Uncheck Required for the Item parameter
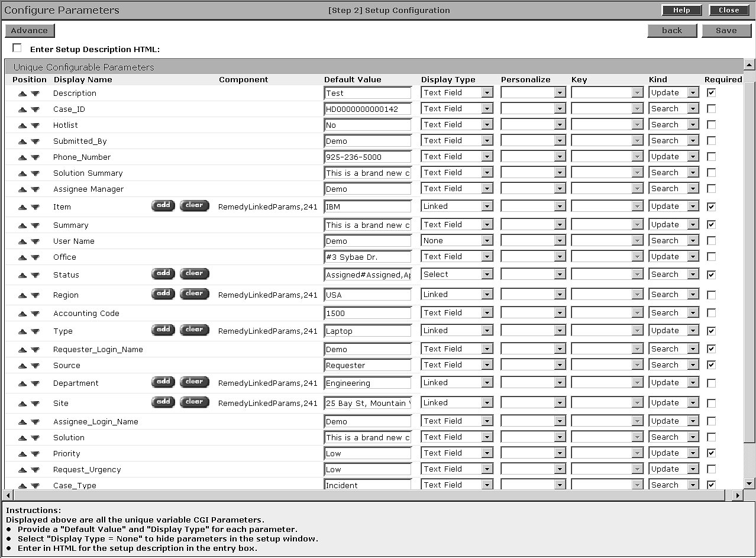 click(x=711, y=207)
